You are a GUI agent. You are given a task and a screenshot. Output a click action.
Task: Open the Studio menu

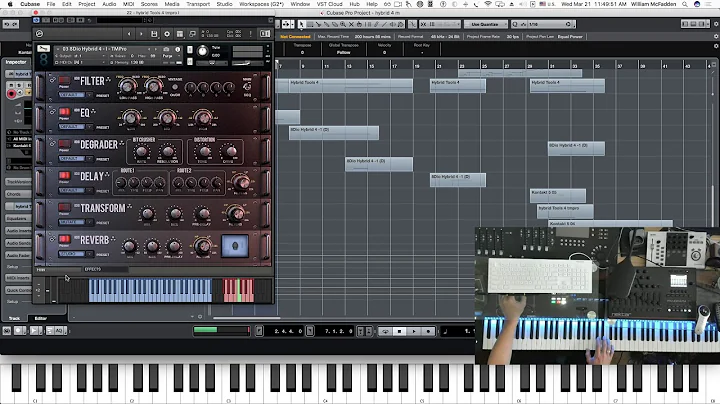(224, 4)
